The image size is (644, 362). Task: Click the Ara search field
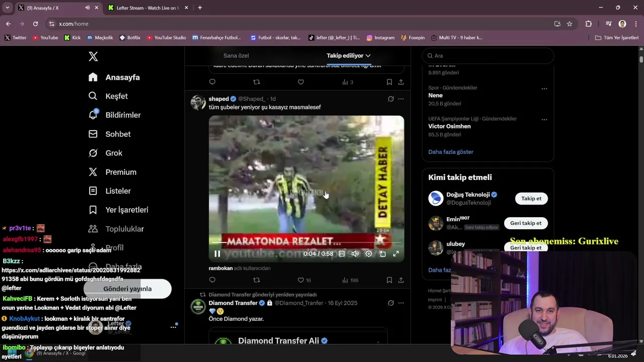tap(488, 56)
